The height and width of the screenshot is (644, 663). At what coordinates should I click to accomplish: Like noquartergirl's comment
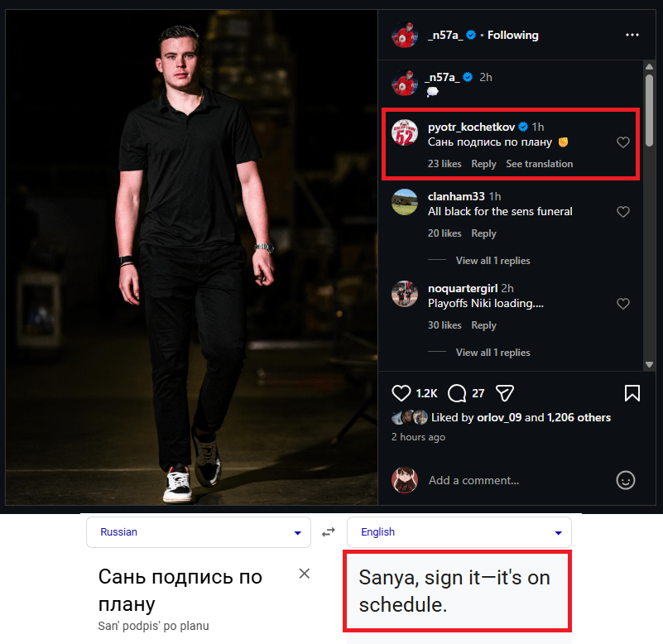623,304
